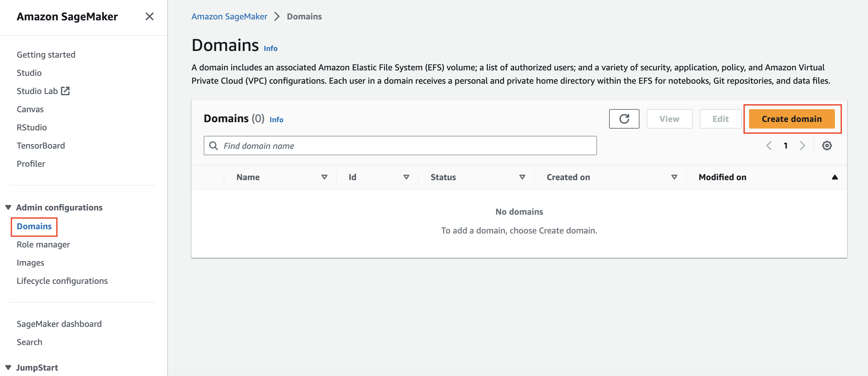
Task: Focus the Find domain name field
Action: [404, 146]
